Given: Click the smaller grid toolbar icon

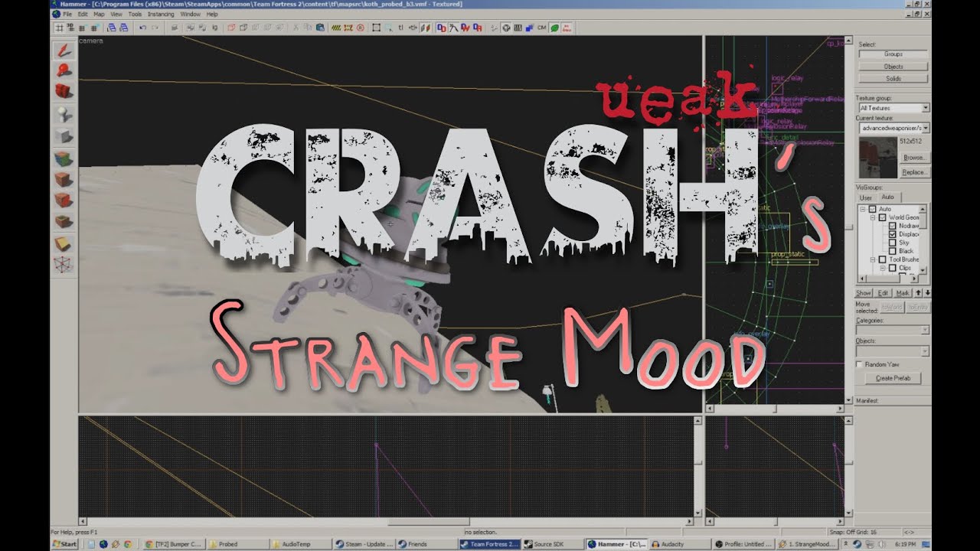Looking at the screenshot, I should coord(82,28).
